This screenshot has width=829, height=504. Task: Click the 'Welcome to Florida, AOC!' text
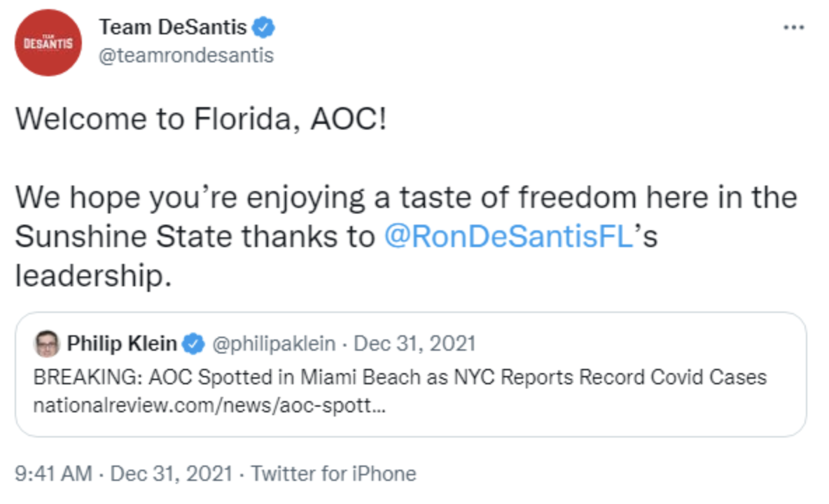tap(200, 119)
